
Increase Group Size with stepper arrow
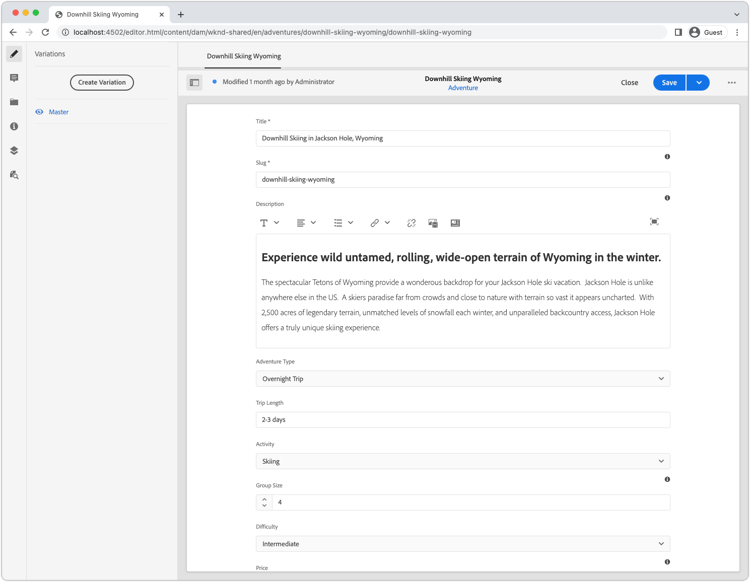[264, 499]
